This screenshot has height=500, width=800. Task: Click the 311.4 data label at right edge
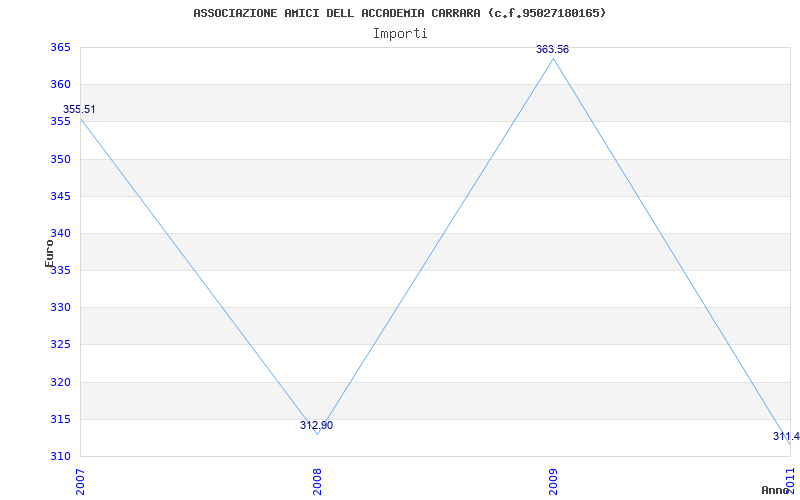(786, 437)
